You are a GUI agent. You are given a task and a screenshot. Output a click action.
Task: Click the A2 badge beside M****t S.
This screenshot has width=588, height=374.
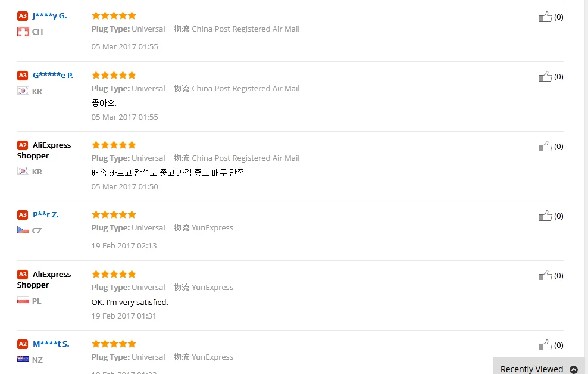[23, 344]
